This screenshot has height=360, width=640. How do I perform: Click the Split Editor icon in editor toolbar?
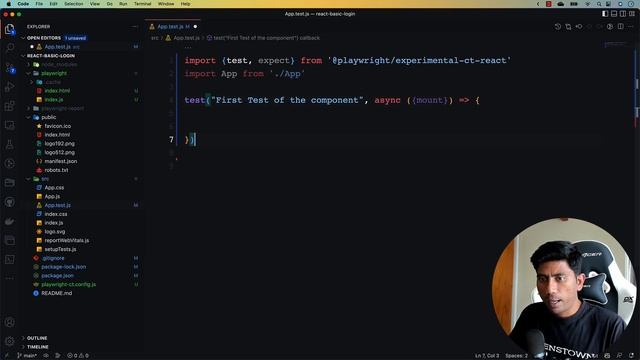pos(620,27)
